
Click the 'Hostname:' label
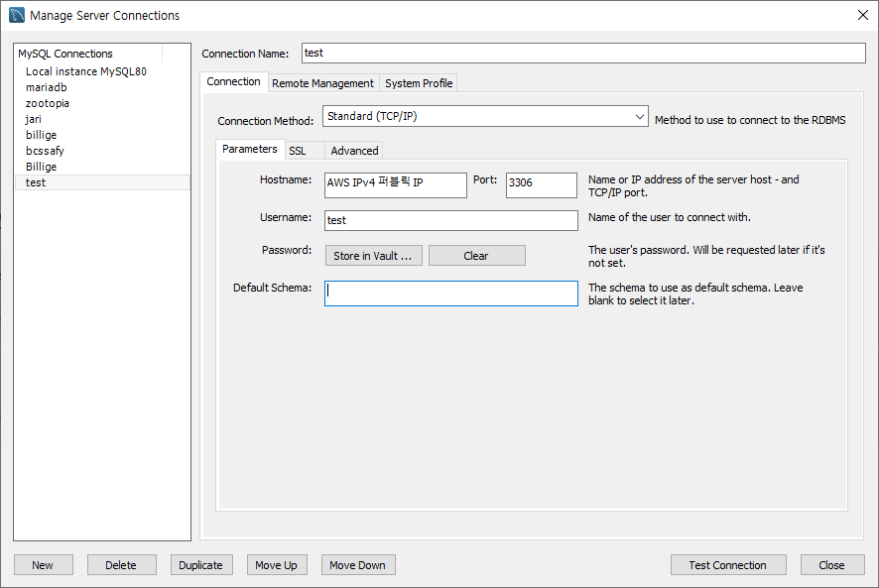pyautogui.click(x=286, y=179)
